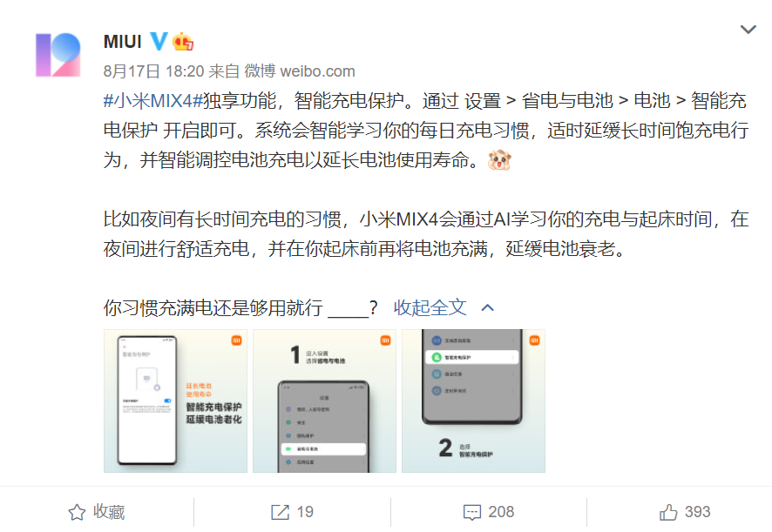Click the repost share icon
Image resolution: width=772 pixels, height=532 pixels.
tap(281, 512)
